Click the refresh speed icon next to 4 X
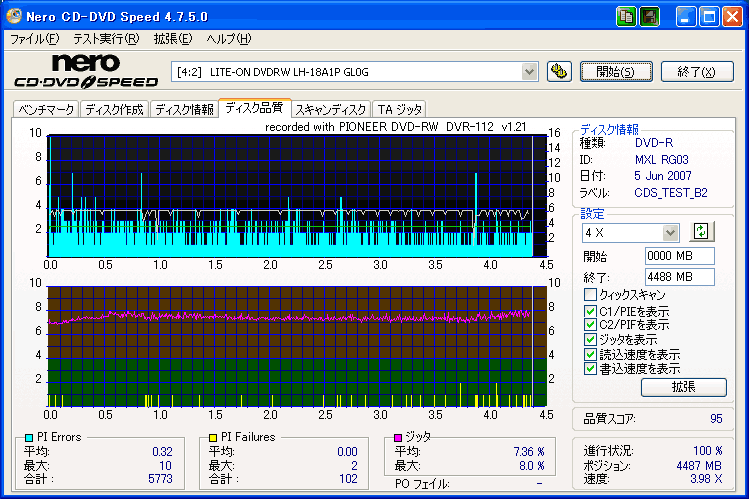This screenshot has width=749, height=499. [701, 232]
